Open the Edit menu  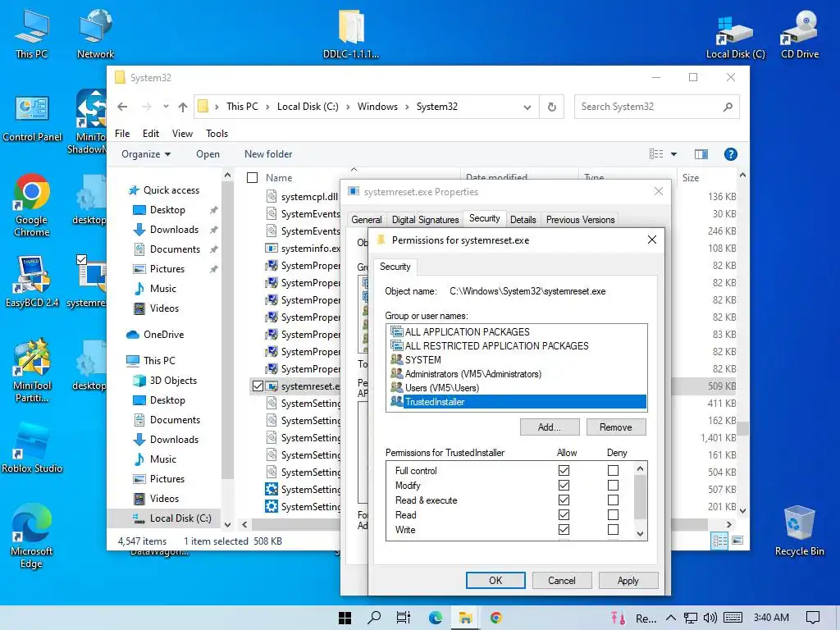[151, 134]
